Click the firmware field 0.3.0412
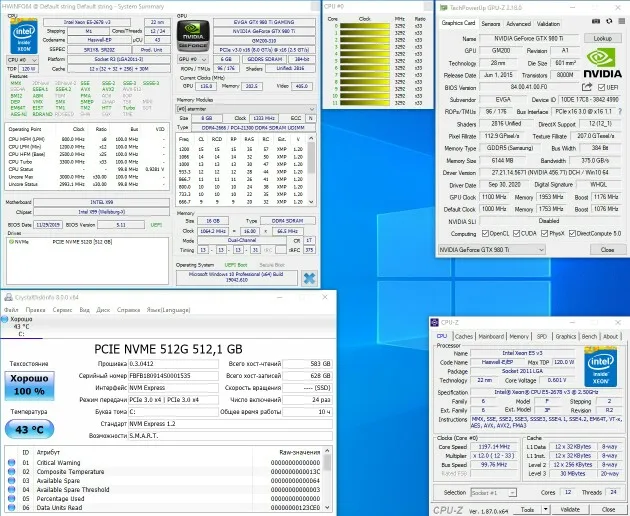 173,364
